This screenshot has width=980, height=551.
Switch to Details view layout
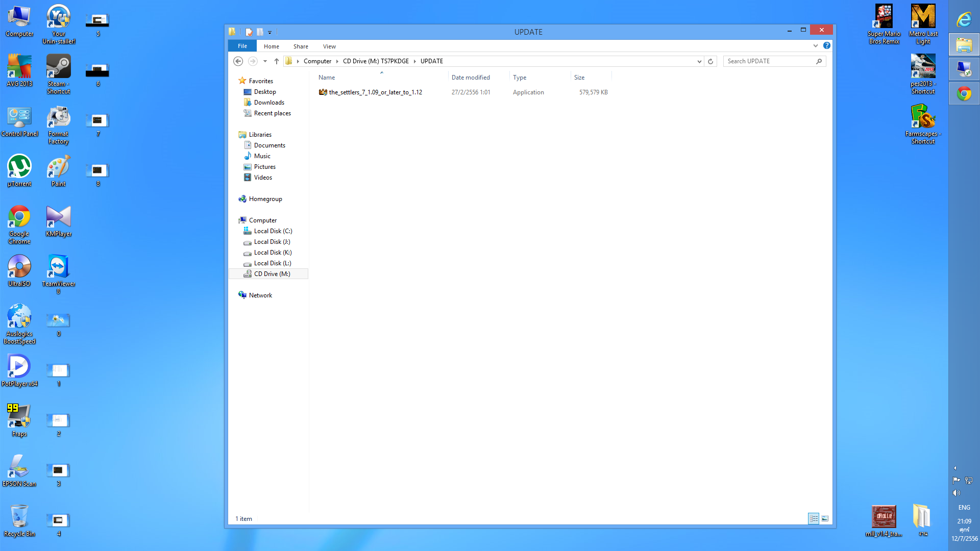point(814,518)
